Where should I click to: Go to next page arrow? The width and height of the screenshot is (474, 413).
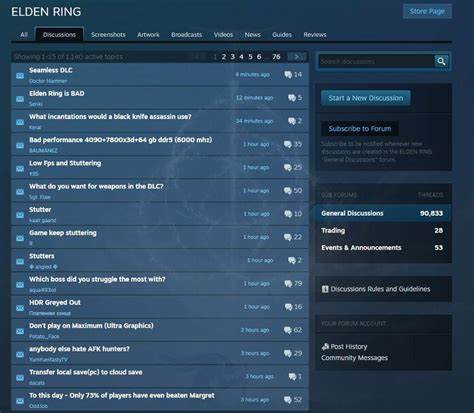(297, 57)
